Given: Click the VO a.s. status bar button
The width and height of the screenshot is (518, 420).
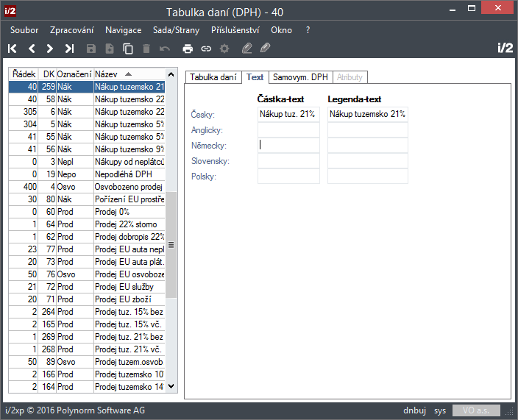Looking at the screenshot, I should 476,410.
